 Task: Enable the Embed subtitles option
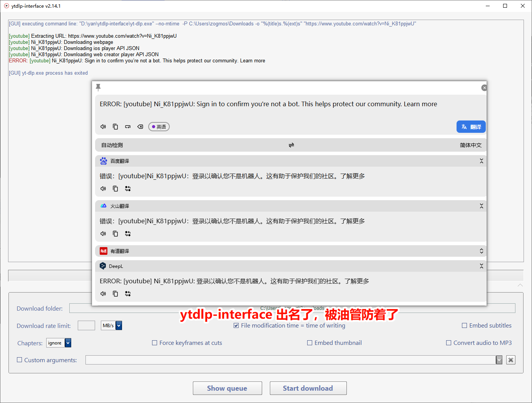(x=464, y=325)
